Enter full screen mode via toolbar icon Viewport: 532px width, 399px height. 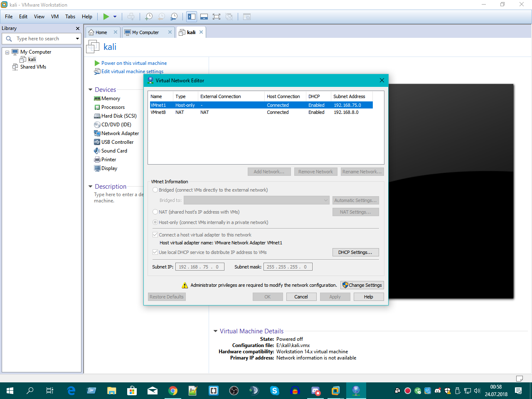[x=217, y=17]
